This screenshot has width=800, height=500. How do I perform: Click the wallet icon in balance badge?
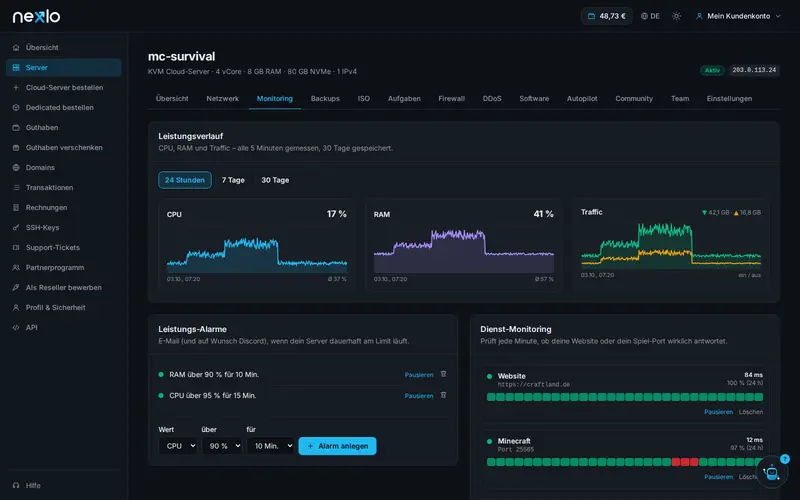pos(591,16)
